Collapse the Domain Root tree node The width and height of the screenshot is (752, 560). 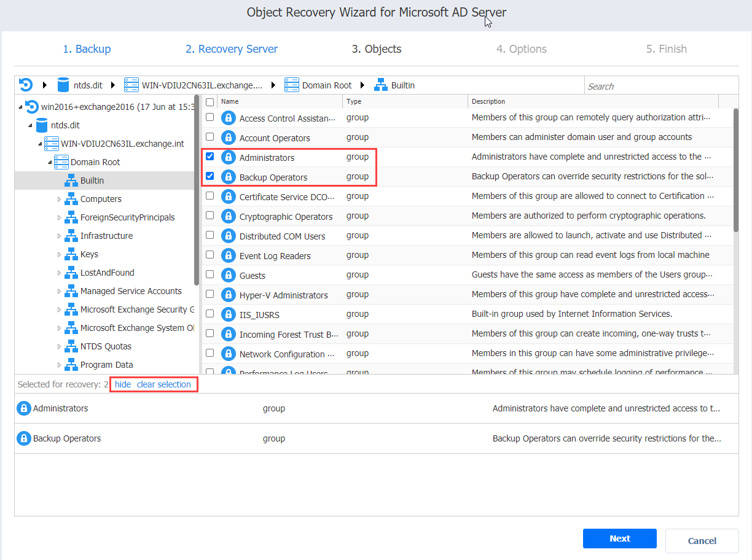[49, 161]
